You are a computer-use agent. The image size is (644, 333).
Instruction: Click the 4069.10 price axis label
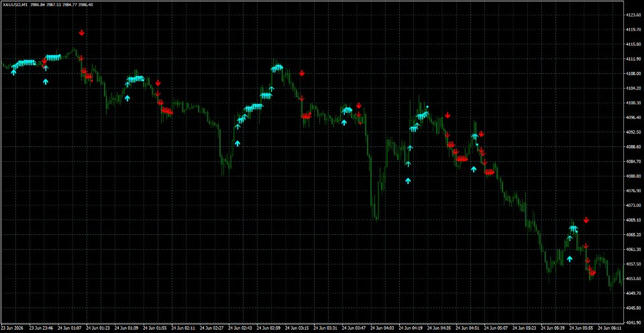pos(633,220)
